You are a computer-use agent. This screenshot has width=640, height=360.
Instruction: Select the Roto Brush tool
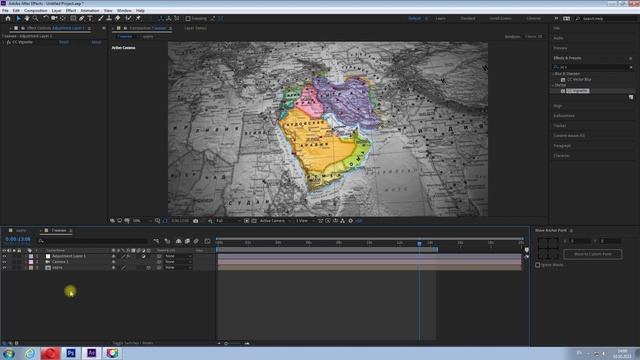(x=129, y=18)
